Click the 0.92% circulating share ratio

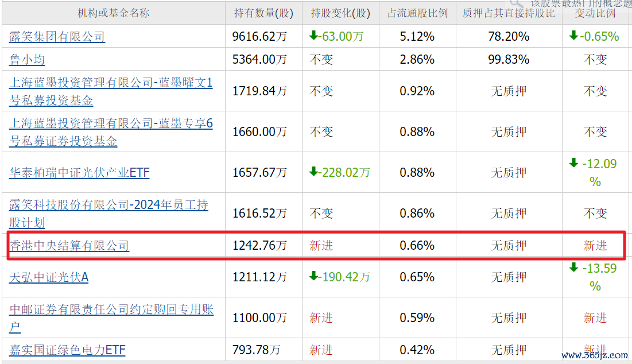tap(417, 91)
